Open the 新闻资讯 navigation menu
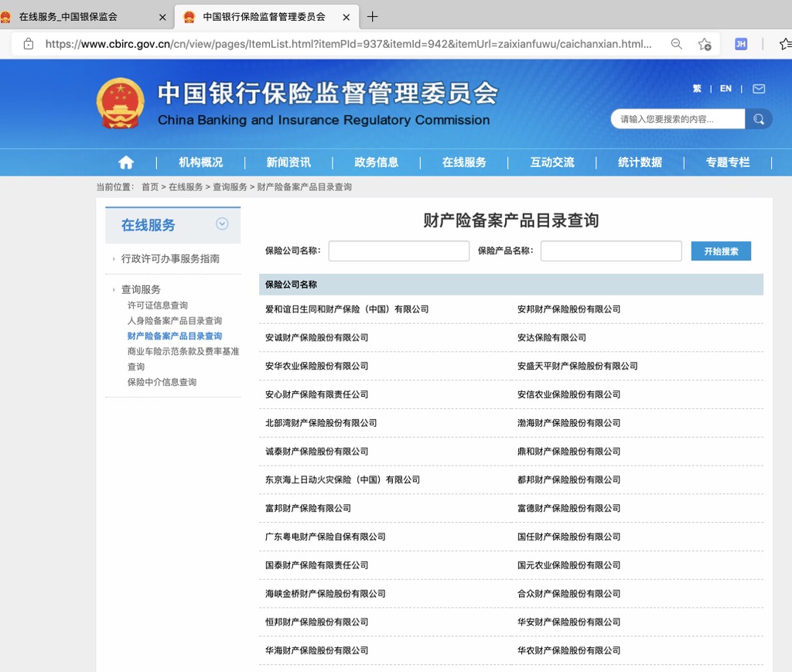 288,162
